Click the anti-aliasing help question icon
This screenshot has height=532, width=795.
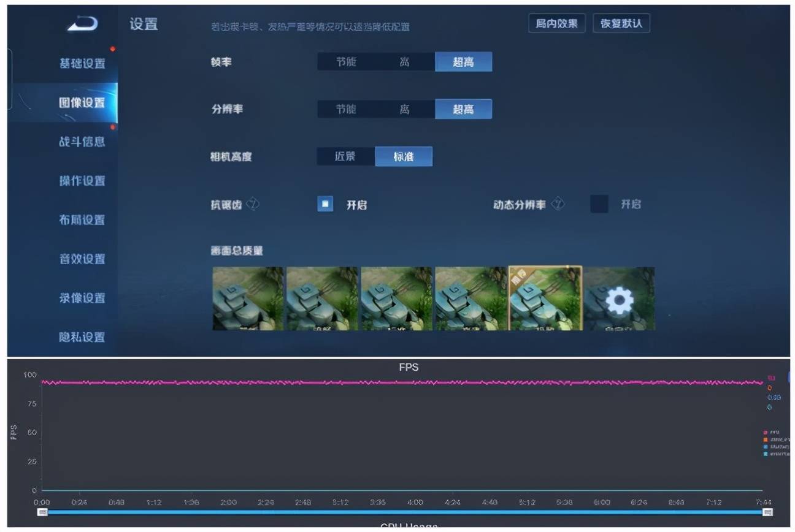pos(253,204)
